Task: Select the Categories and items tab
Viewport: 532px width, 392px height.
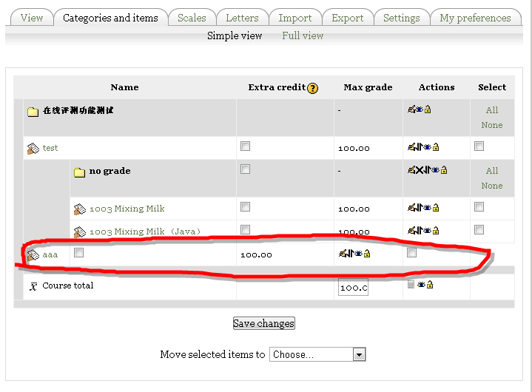Action: click(x=110, y=17)
